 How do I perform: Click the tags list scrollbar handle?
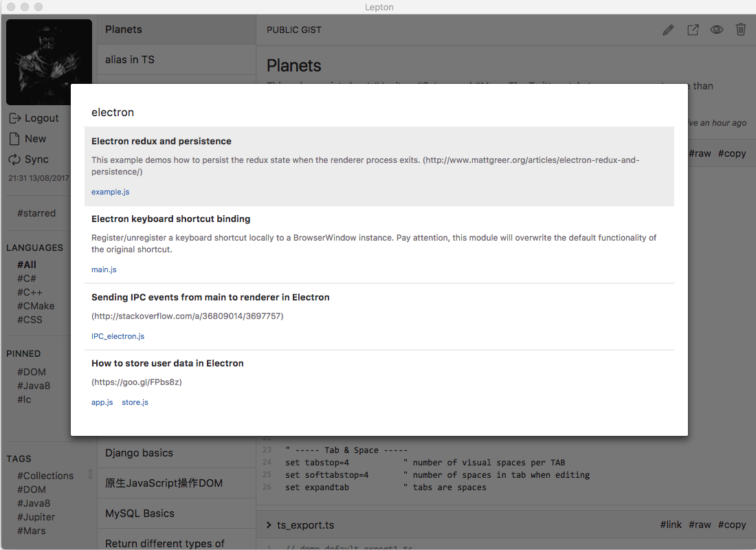point(90,474)
